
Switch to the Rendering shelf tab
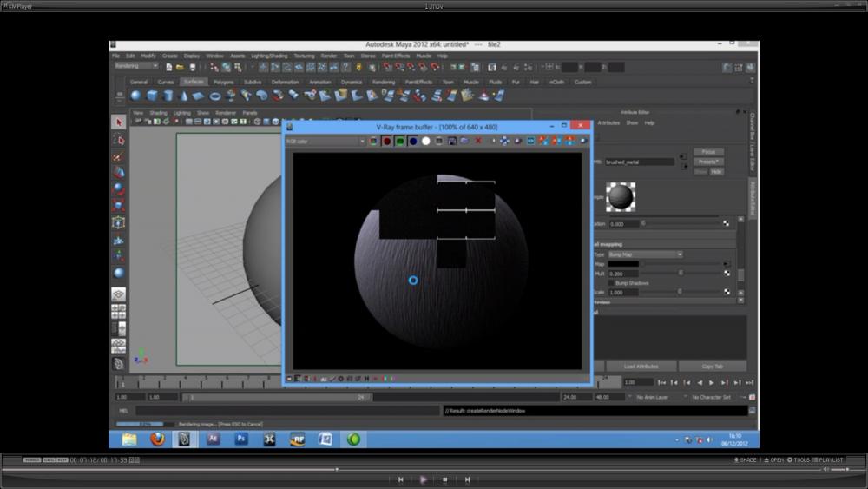384,82
